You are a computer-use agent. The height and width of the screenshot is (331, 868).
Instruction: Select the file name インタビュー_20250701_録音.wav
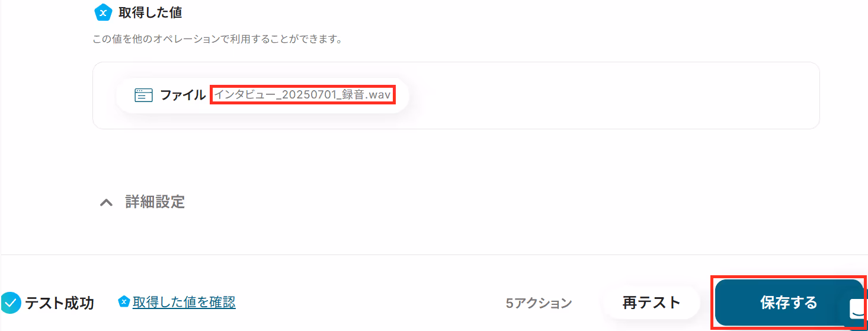click(x=303, y=95)
